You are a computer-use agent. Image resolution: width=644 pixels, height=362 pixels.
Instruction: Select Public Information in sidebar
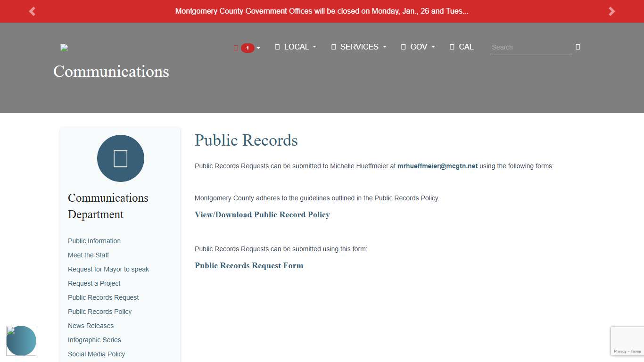click(x=94, y=241)
